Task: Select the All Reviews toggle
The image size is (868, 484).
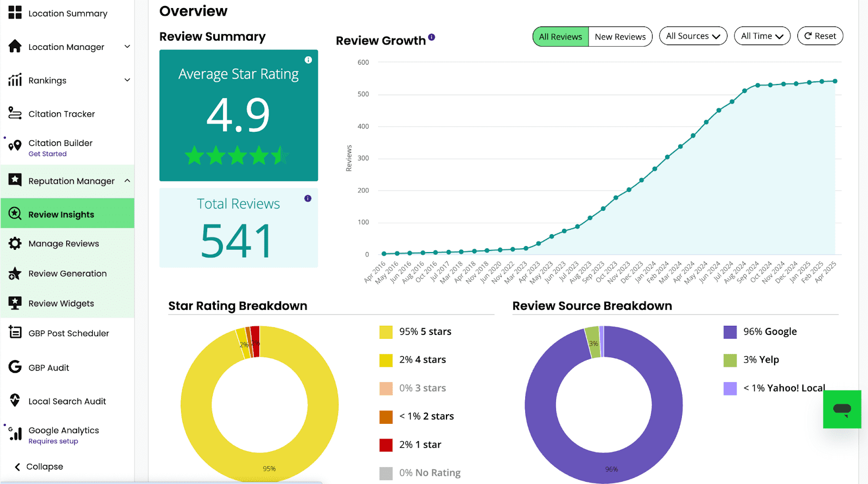Action: pos(560,36)
